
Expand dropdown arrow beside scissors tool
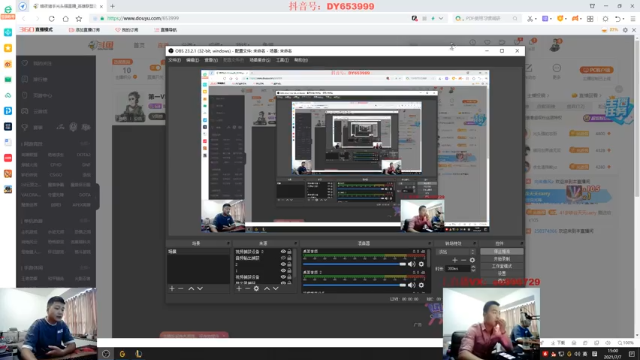point(536,19)
